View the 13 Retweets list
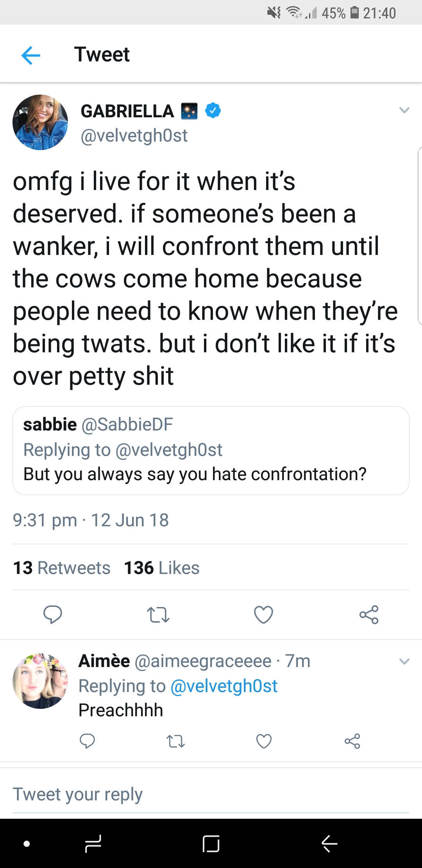The width and height of the screenshot is (422, 868). pyautogui.click(x=62, y=568)
